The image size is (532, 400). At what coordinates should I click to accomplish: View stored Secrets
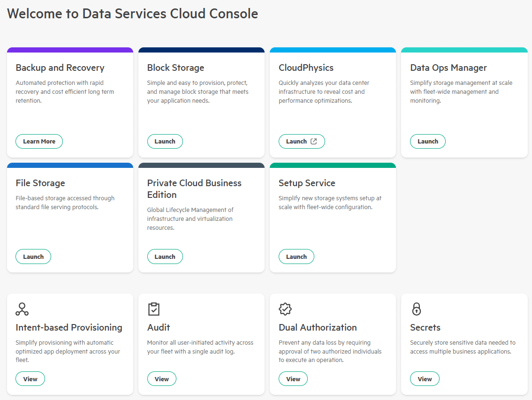tap(425, 378)
